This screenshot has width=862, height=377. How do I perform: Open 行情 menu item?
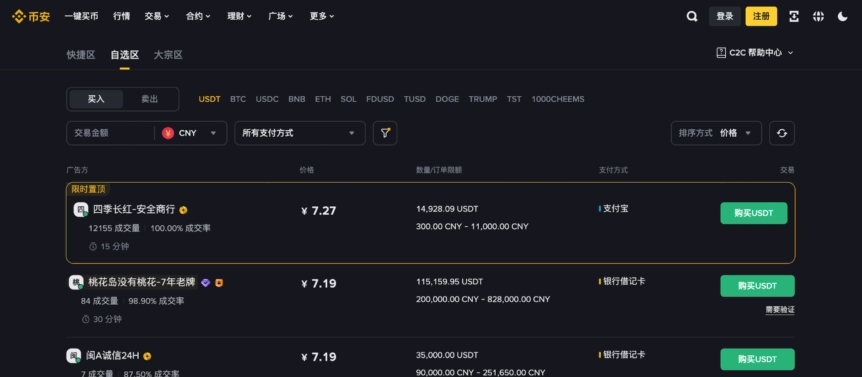tap(121, 16)
